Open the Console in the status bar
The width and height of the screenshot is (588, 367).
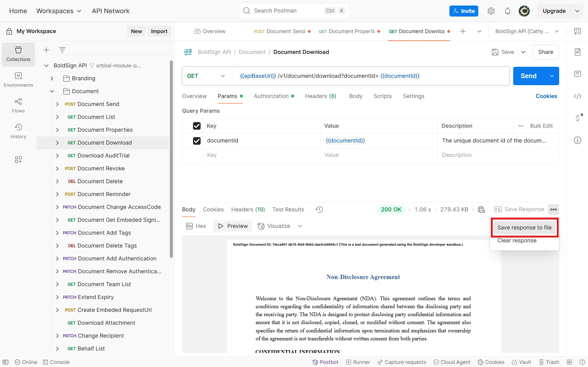(56, 362)
